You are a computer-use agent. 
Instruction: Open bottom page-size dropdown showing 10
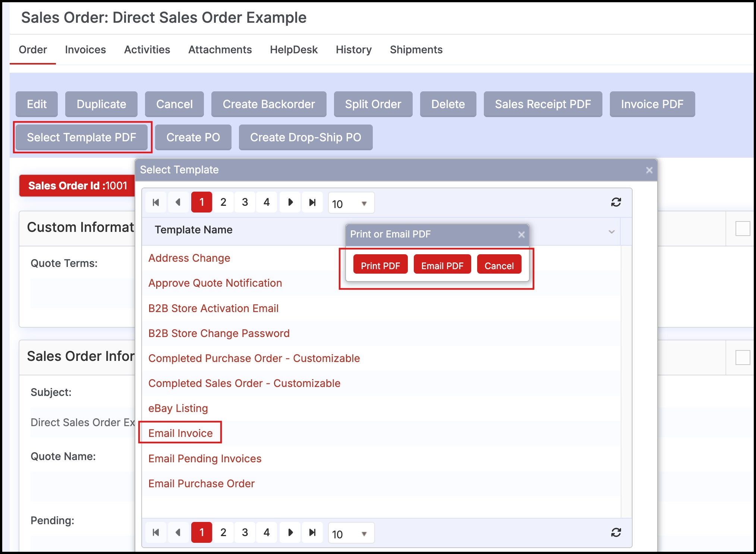(351, 533)
